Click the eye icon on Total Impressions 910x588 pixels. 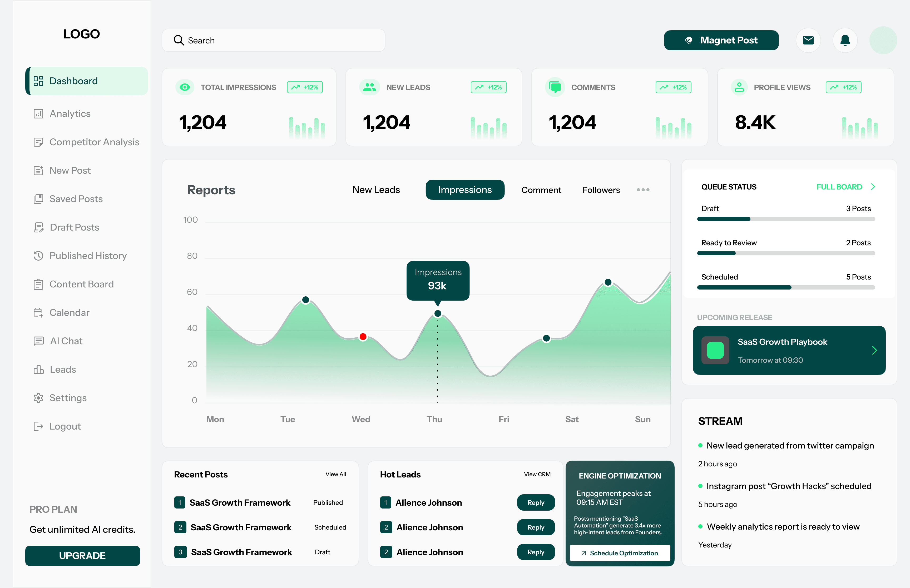pyautogui.click(x=184, y=87)
